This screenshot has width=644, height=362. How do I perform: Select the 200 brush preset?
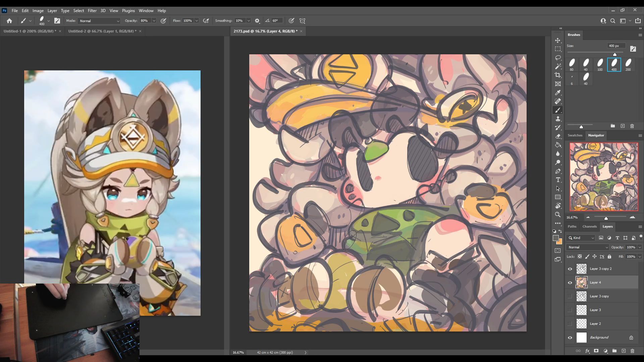click(628, 65)
